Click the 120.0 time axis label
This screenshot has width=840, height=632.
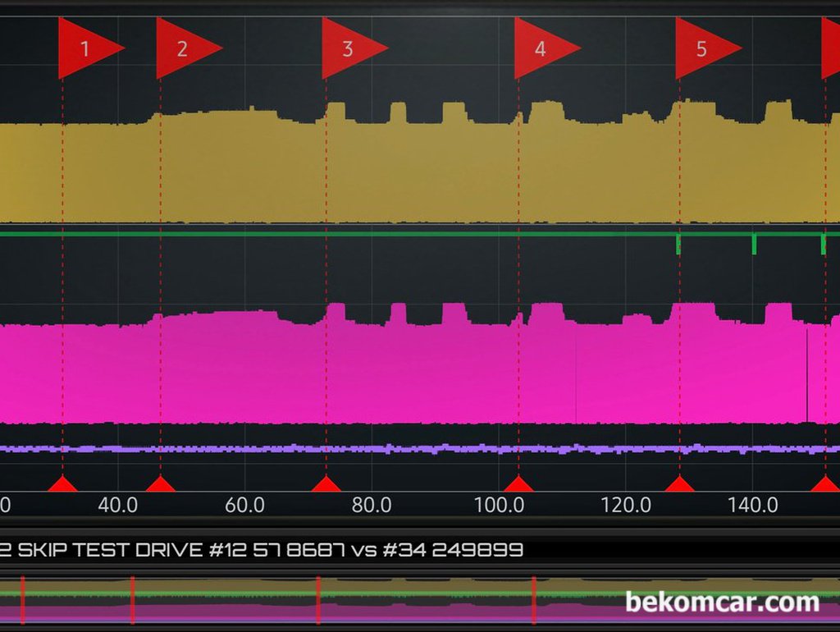point(626,505)
